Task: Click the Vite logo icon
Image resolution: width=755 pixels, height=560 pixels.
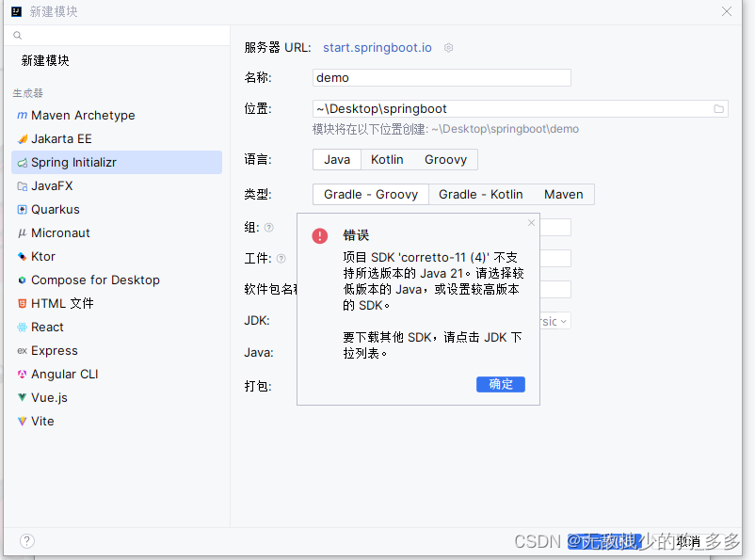Action: pyautogui.click(x=23, y=422)
